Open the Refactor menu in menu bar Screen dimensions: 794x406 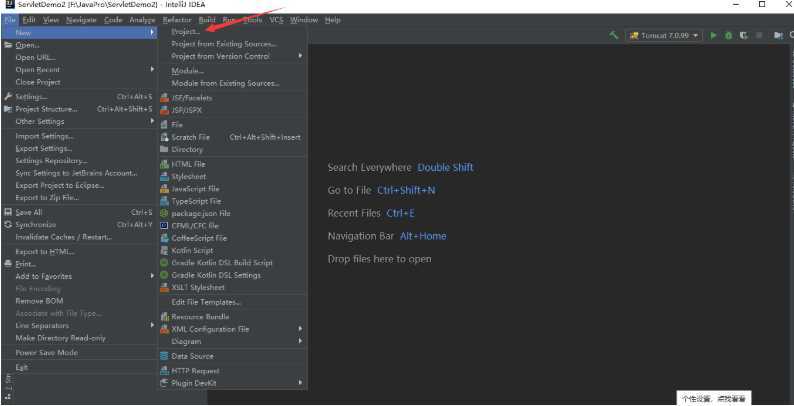coord(177,19)
